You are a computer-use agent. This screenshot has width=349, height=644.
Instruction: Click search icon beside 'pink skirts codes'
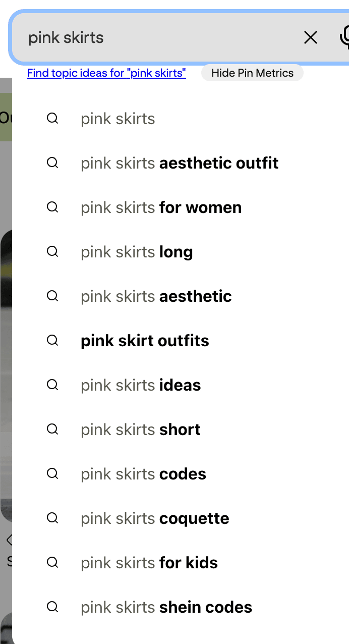coord(52,474)
